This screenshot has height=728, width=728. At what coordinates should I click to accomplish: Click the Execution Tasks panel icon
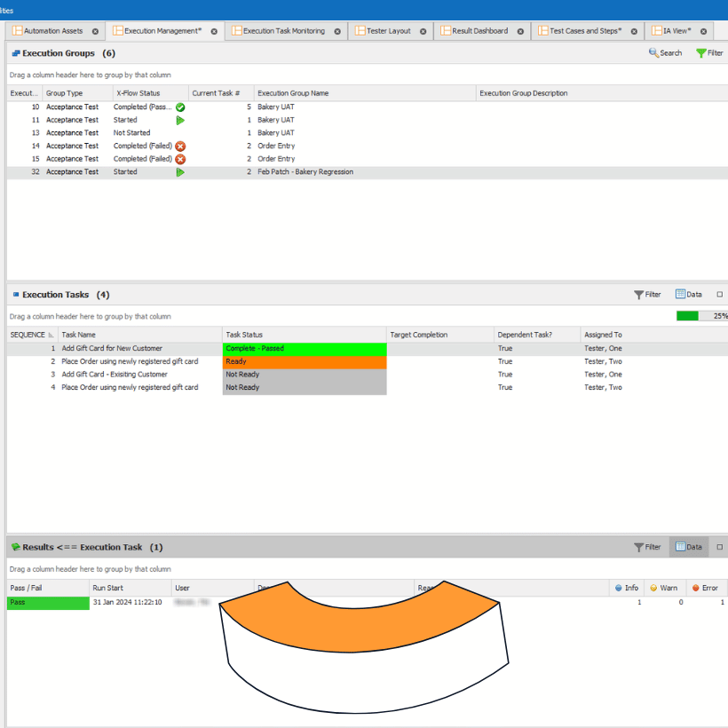tap(16, 295)
